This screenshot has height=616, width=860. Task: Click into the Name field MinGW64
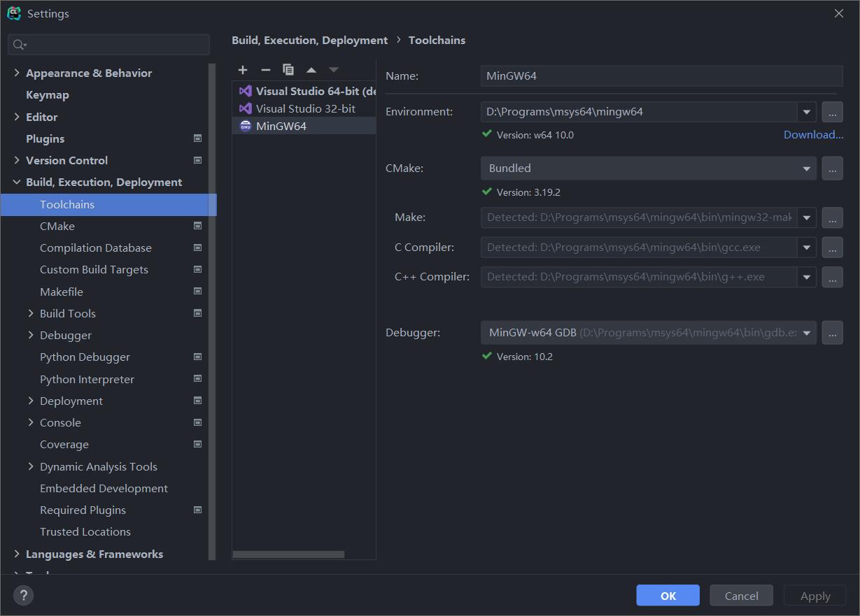coord(661,76)
